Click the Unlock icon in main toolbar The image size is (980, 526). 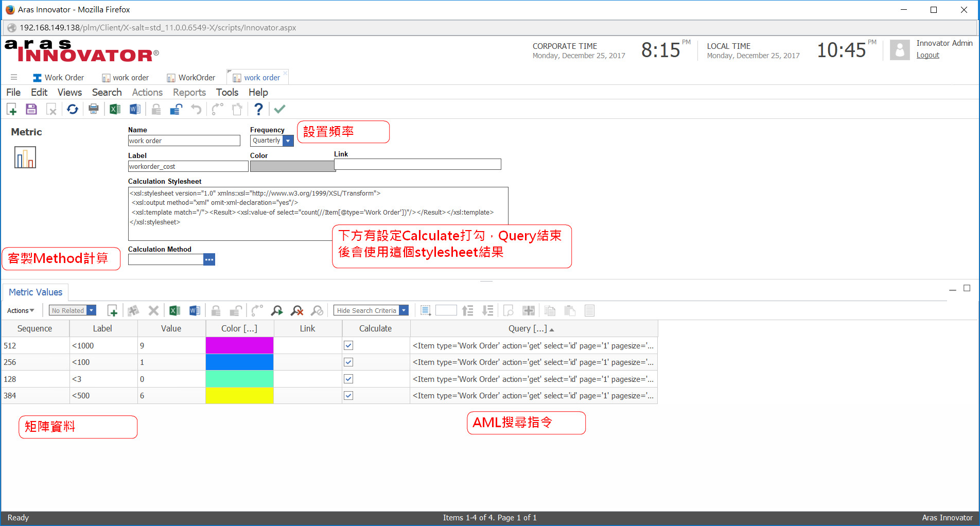click(x=176, y=109)
